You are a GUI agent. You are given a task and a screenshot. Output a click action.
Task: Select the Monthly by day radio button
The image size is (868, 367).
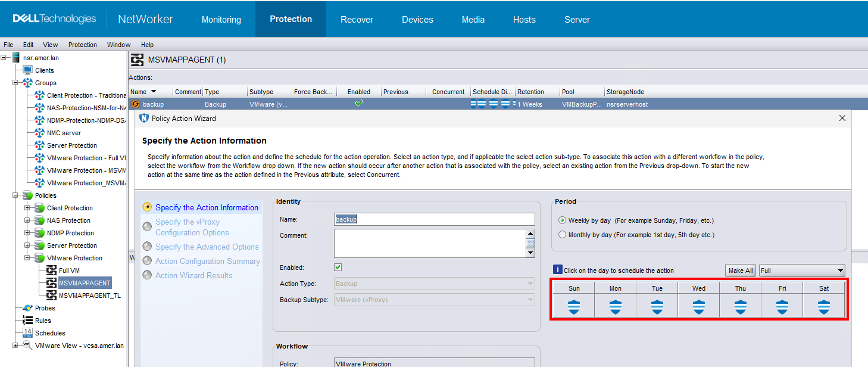561,234
